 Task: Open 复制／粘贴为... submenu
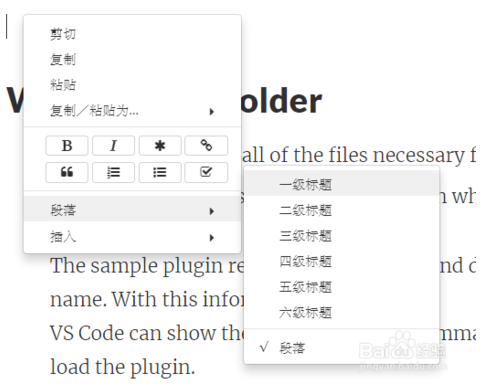click(x=132, y=110)
